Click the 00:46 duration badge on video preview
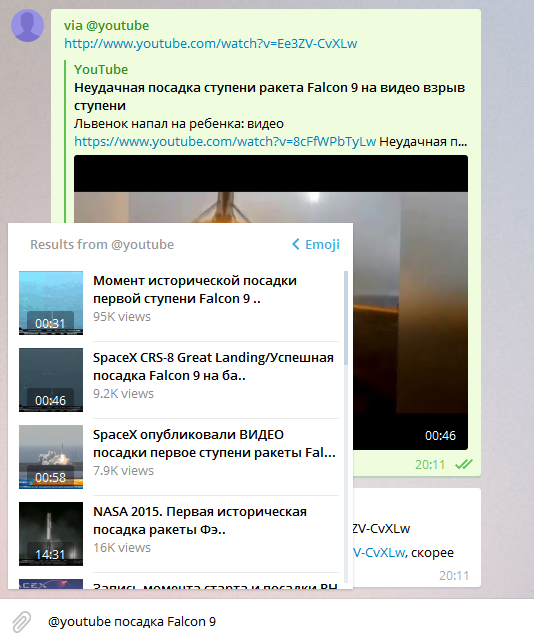 point(440,436)
